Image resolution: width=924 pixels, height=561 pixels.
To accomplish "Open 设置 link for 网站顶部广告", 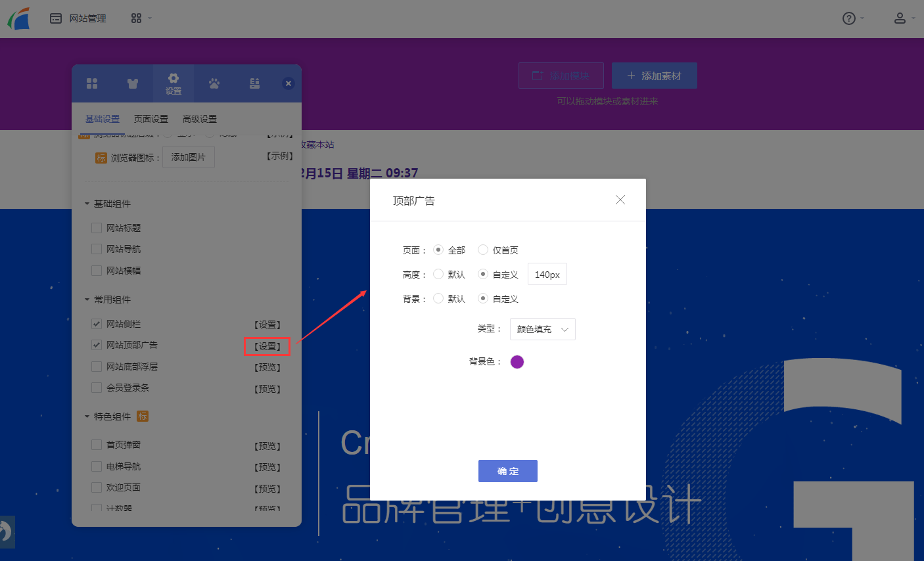I will coord(267,346).
